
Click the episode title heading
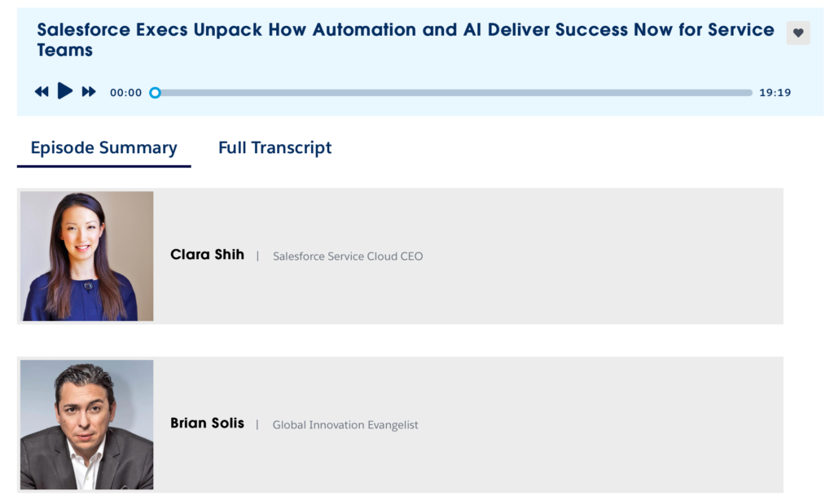pos(406,40)
